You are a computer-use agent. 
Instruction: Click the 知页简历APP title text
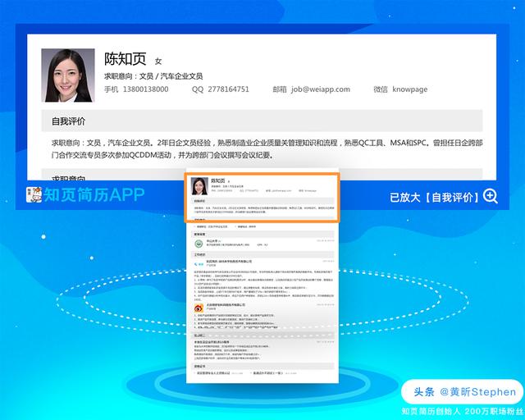94,195
